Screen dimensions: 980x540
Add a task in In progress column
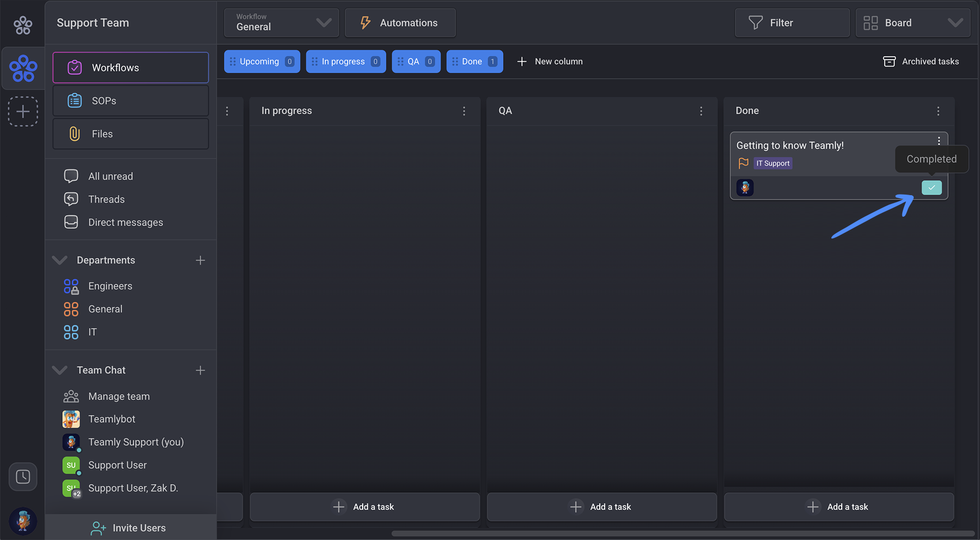tap(365, 507)
